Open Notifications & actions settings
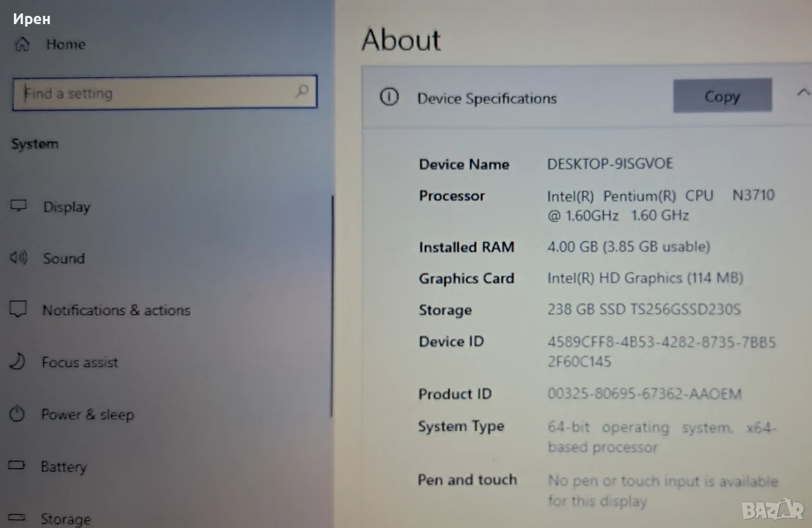Image resolution: width=812 pixels, height=528 pixels. coord(116,310)
